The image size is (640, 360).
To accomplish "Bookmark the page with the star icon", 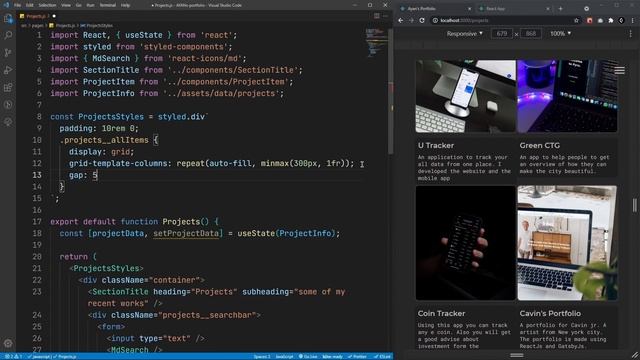I will [576, 20].
